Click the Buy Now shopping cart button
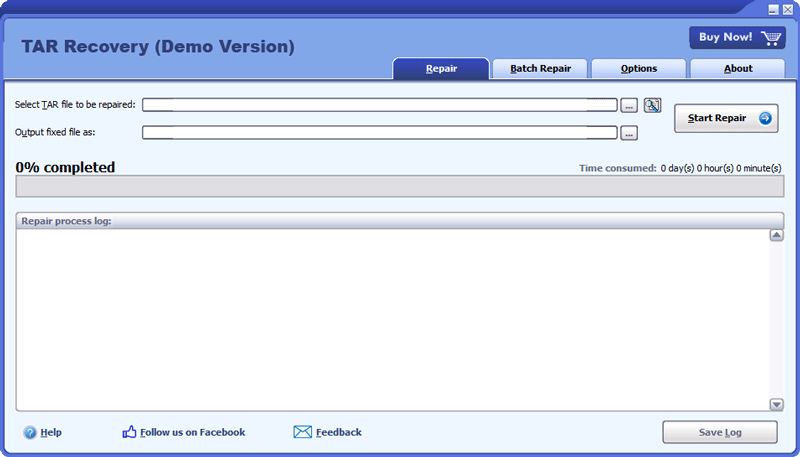 pos(737,38)
